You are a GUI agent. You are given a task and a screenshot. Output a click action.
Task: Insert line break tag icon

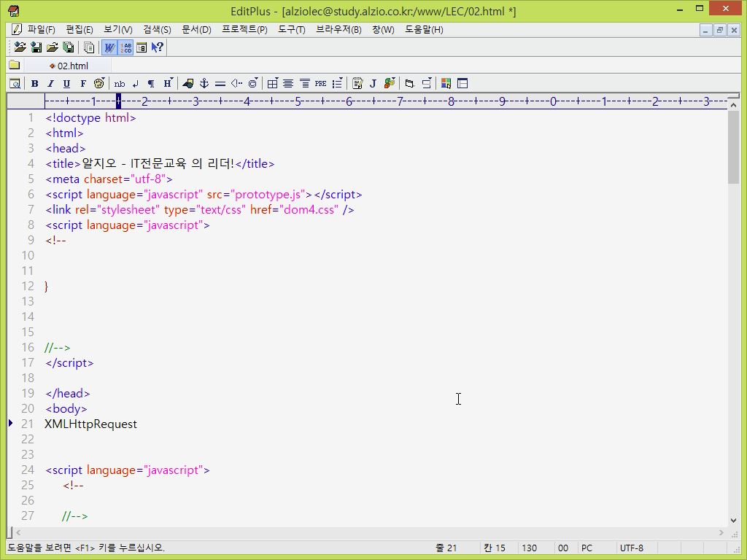136,83
